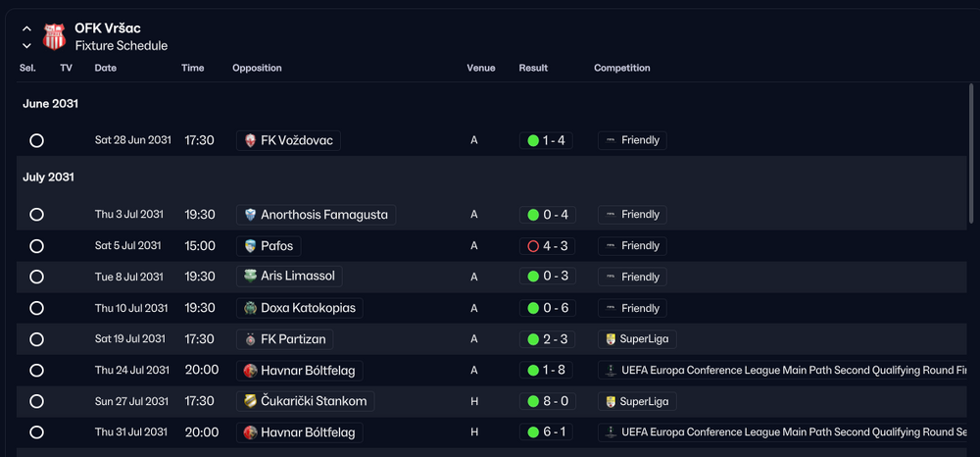This screenshot has width=980, height=457.
Task: Click the OFK Vršac club crest
Action: pyautogui.click(x=54, y=36)
